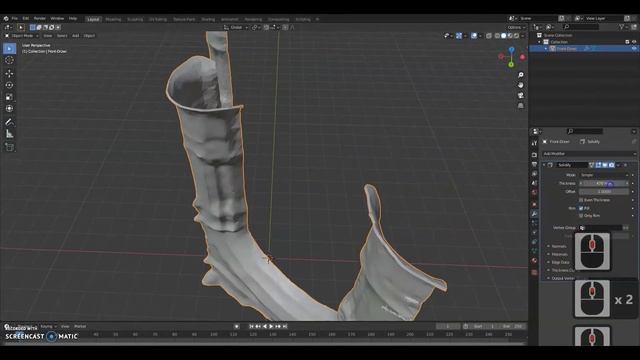Switch perspective/orthographic grid icon
Viewport: 640px width, 360px height.
click(x=521, y=106)
